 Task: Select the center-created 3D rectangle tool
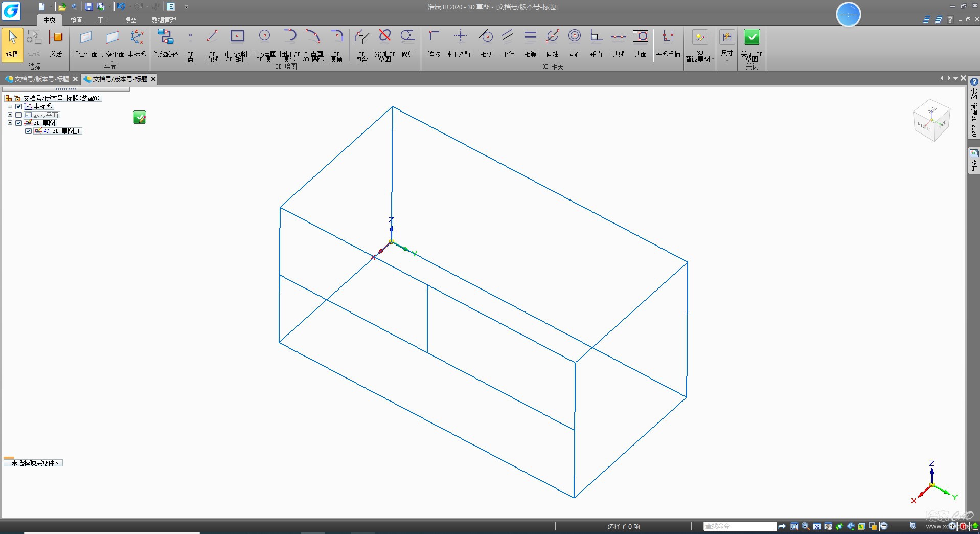(237, 45)
